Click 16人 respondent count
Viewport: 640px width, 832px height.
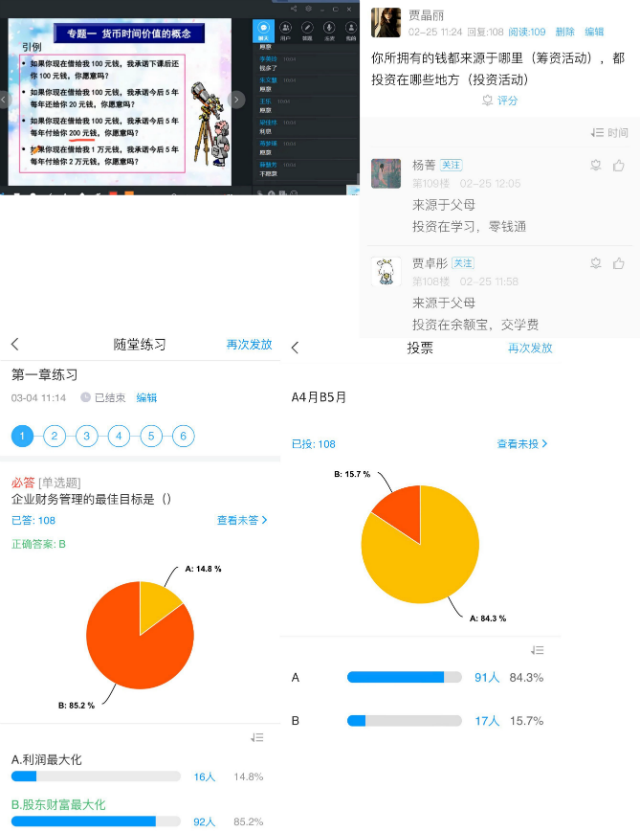tap(204, 777)
